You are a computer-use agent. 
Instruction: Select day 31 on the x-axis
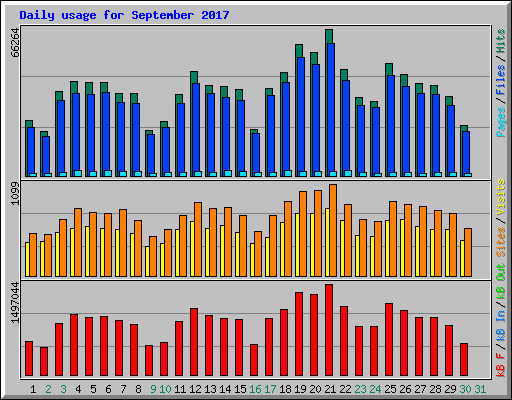tap(480, 389)
